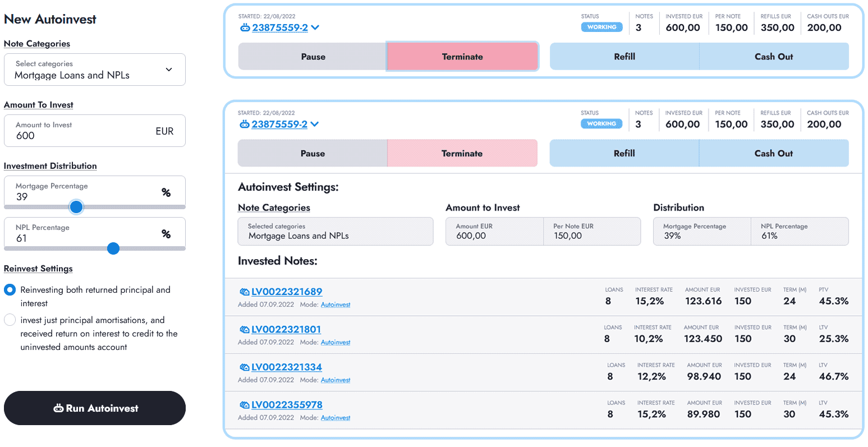
Task: Click WORKING status badge in expanded card
Action: click(x=601, y=123)
